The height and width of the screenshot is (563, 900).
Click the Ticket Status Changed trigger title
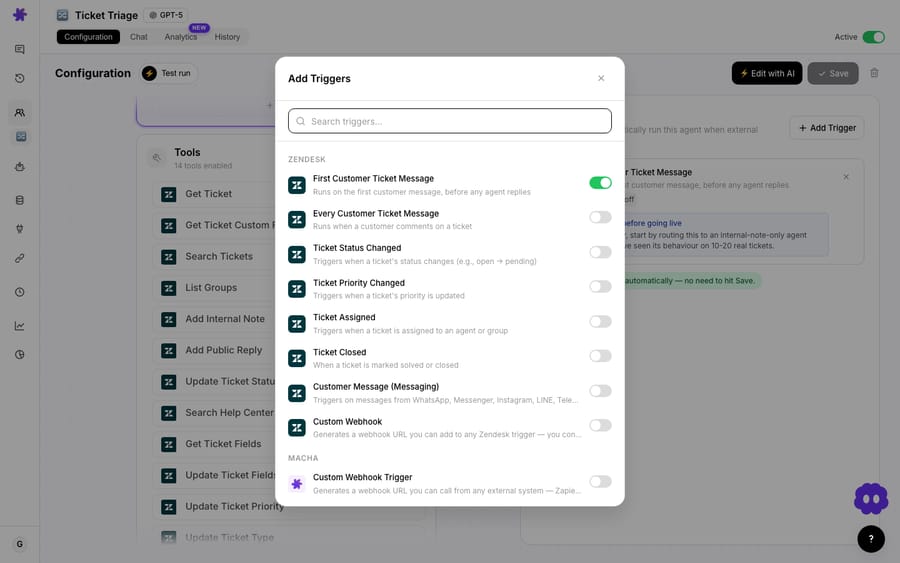point(357,248)
